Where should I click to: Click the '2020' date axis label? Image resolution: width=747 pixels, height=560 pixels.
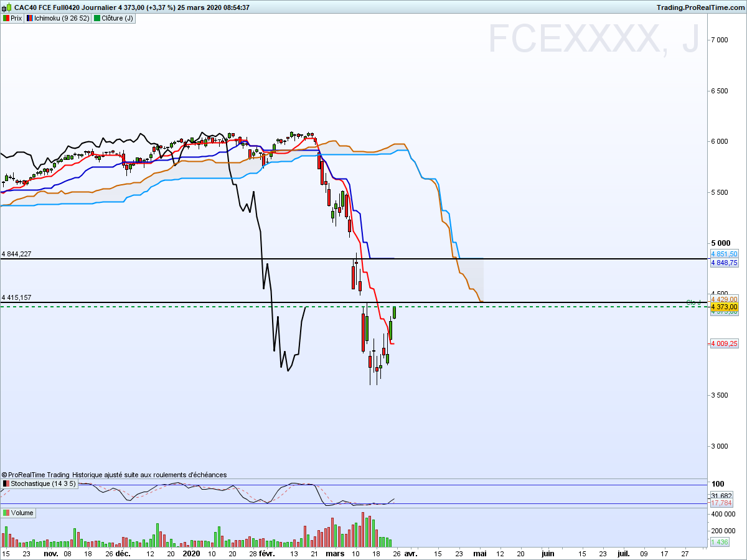191,553
